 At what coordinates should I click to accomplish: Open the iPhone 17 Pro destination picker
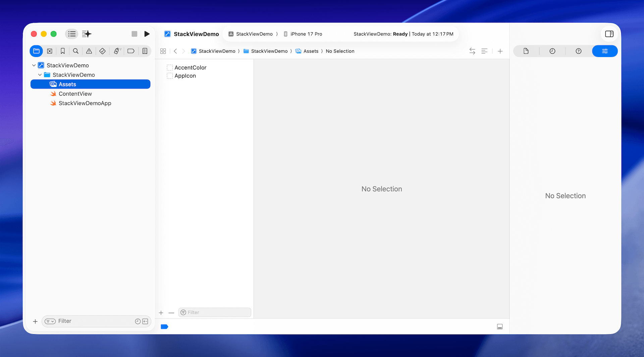(303, 34)
